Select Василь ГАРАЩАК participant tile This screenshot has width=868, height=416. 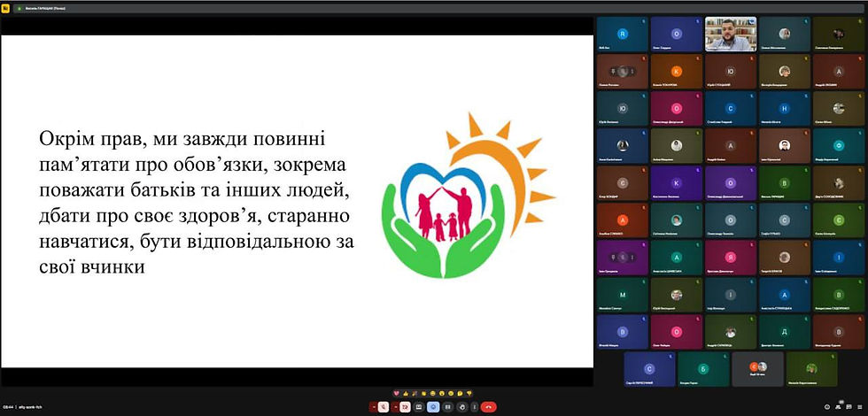tap(785, 183)
